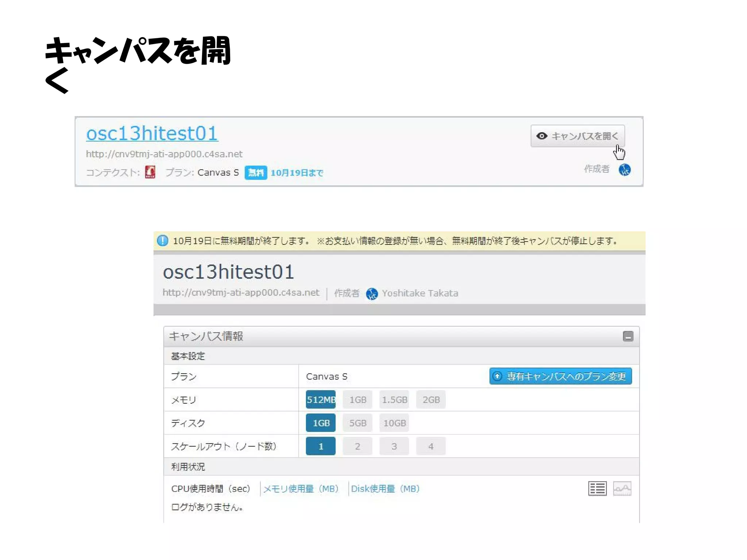This screenshot has width=747, height=560.
Task: Click the context app icon next to コンテクスト
Action: click(x=150, y=172)
